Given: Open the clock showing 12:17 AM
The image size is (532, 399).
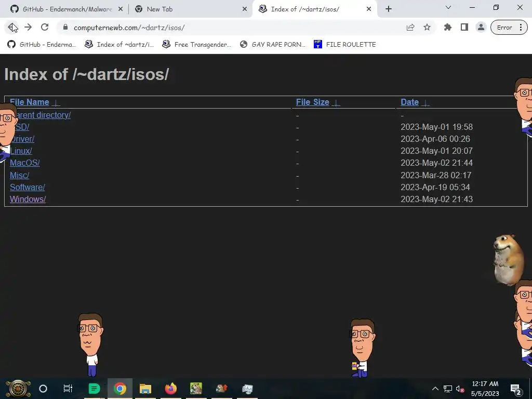Looking at the screenshot, I should click(x=485, y=389).
